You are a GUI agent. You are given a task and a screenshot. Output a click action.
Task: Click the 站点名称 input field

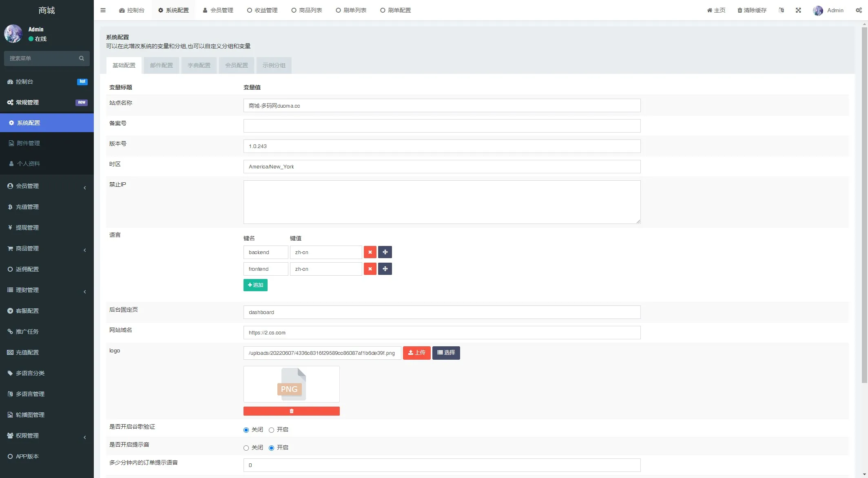click(x=442, y=106)
